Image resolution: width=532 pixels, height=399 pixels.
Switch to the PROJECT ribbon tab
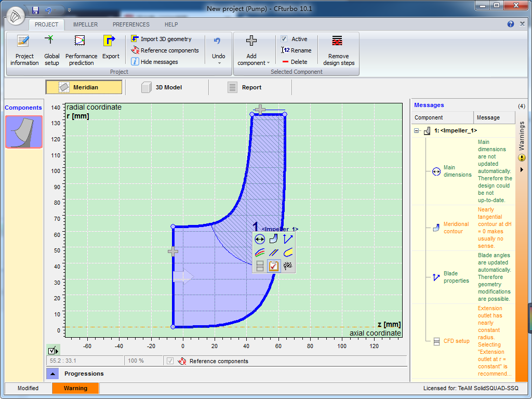click(46, 24)
